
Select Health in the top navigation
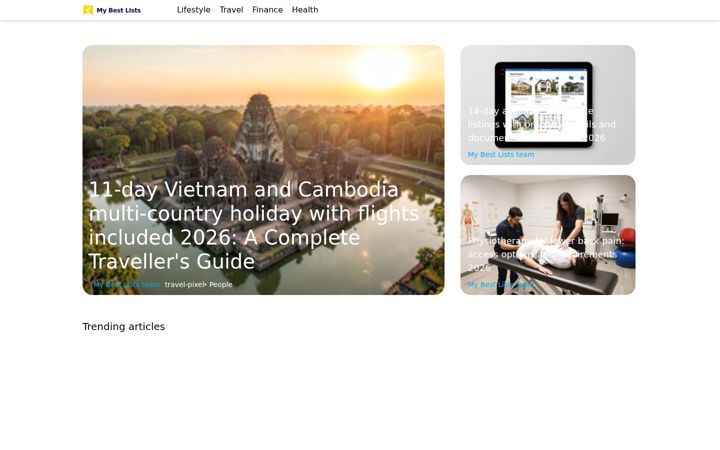click(x=305, y=10)
